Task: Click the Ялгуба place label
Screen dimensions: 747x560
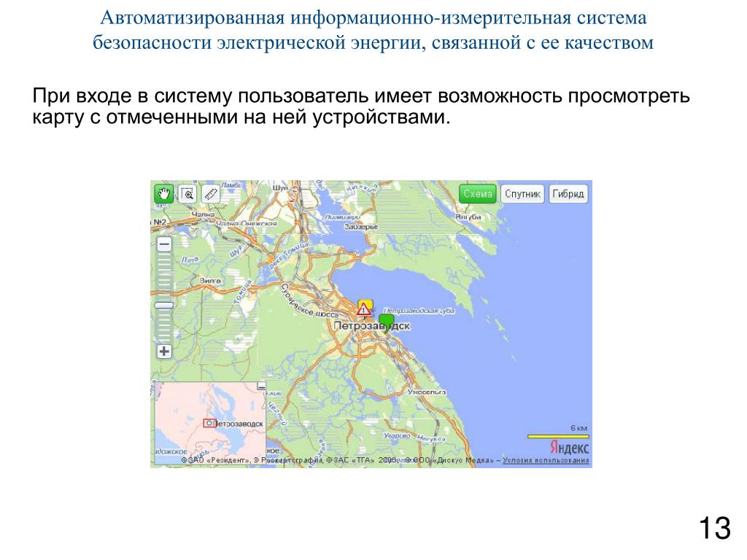Action: pos(468,217)
